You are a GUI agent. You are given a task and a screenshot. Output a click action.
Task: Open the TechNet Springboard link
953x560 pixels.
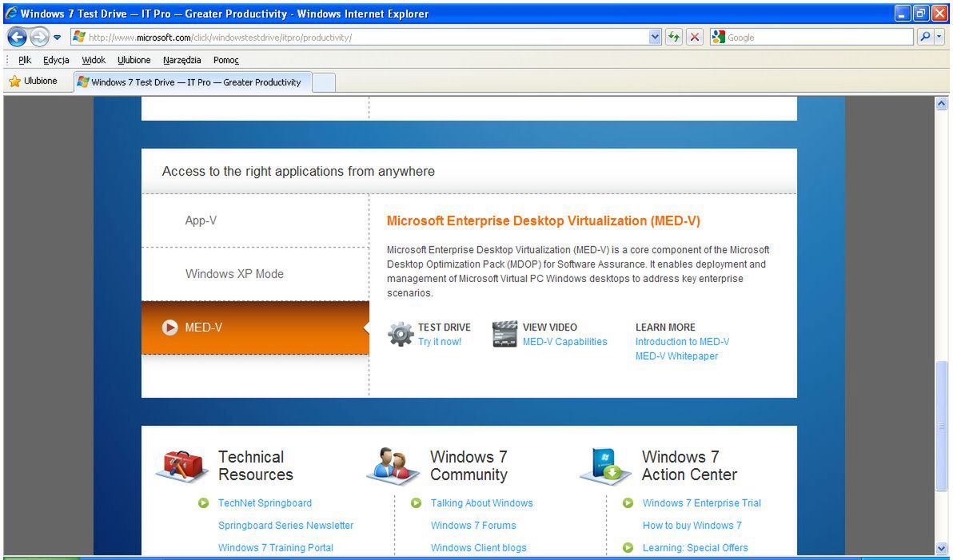click(265, 503)
